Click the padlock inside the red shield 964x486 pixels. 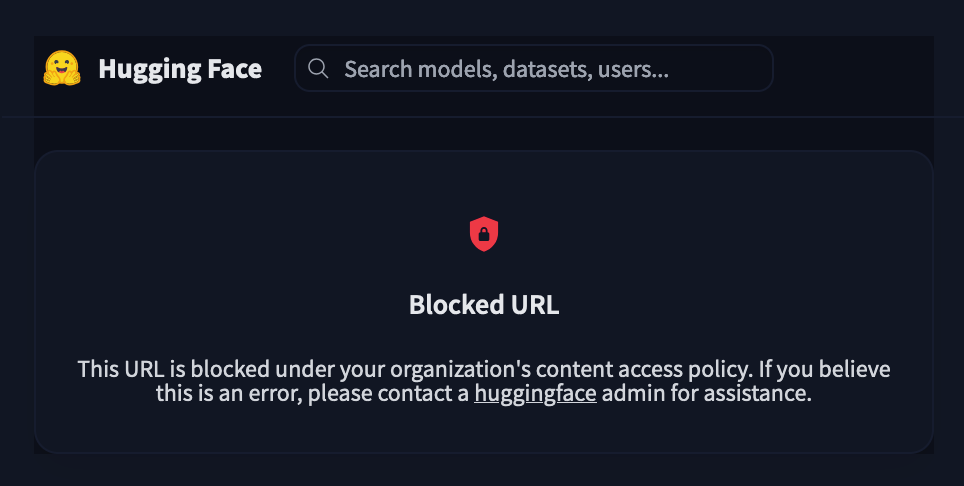pos(484,236)
